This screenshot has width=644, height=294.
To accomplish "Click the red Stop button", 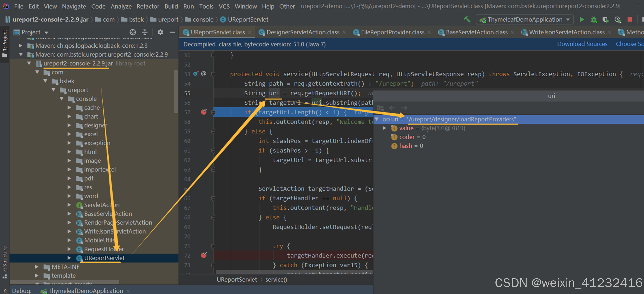I will pos(629,19).
